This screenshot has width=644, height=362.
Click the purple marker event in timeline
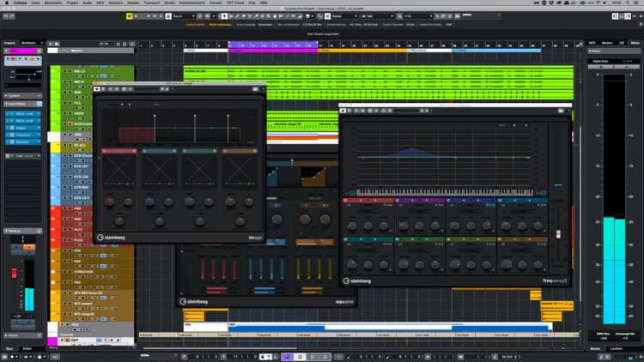click(273, 51)
